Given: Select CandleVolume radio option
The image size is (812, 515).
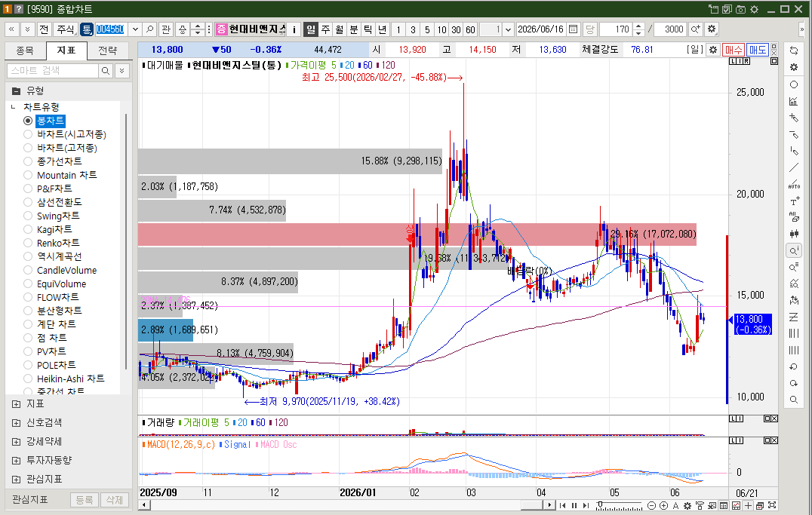Looking at the screenshot, I should 28,270.
